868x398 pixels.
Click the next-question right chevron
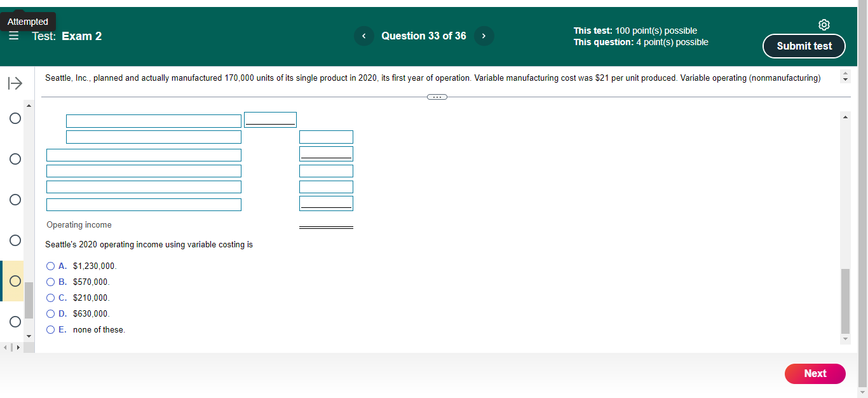[484, 36]
